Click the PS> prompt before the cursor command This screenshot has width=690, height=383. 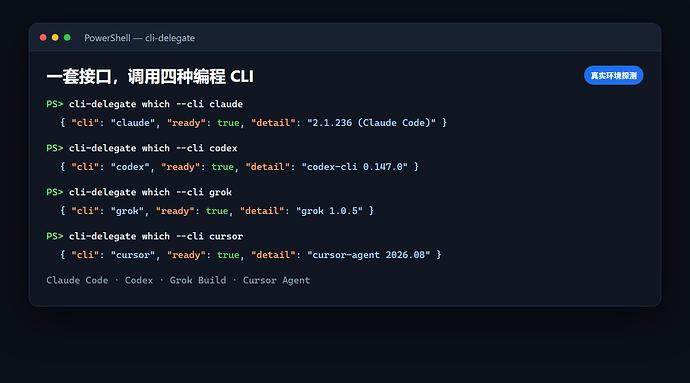pos(55,236)
